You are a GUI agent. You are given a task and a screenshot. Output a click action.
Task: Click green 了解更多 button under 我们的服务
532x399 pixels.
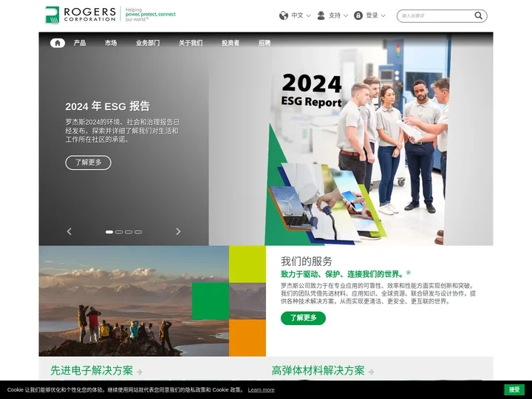[304, 318]
